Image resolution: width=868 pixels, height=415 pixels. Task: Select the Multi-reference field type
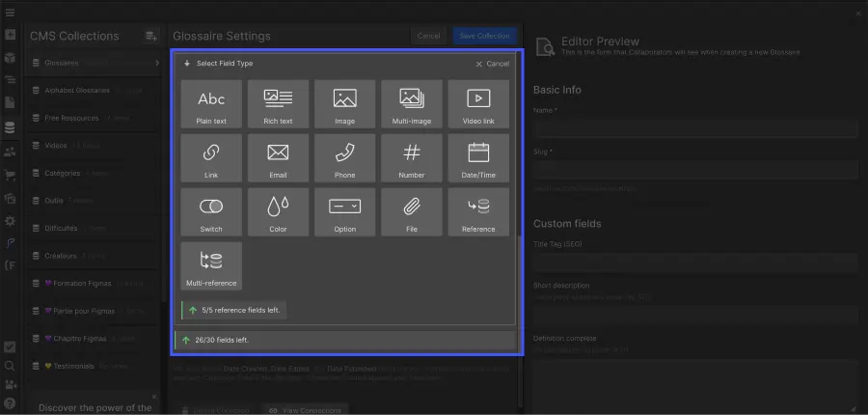211,266
